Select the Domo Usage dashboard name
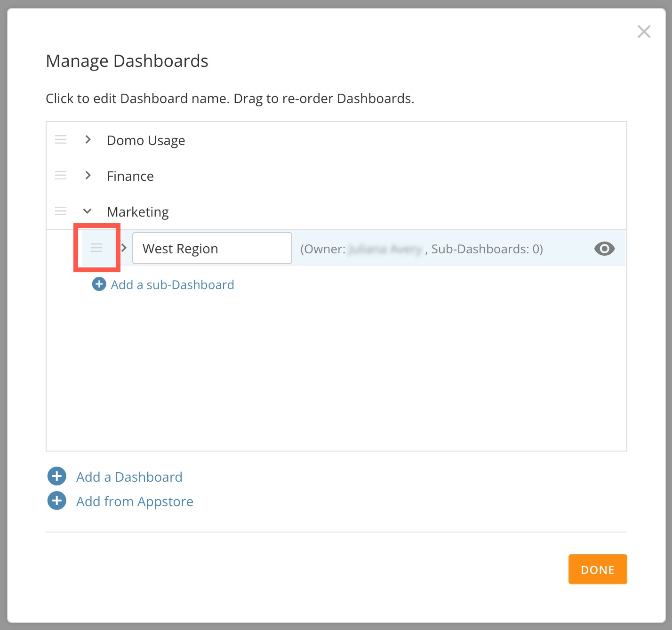The image size is (672, 630). pyautogui.click(x=146, y=140)
